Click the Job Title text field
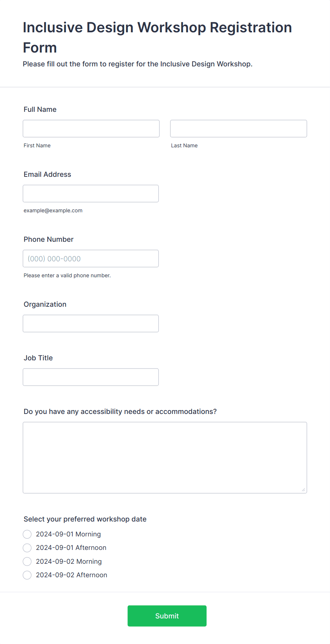 [x=91, y=377]
